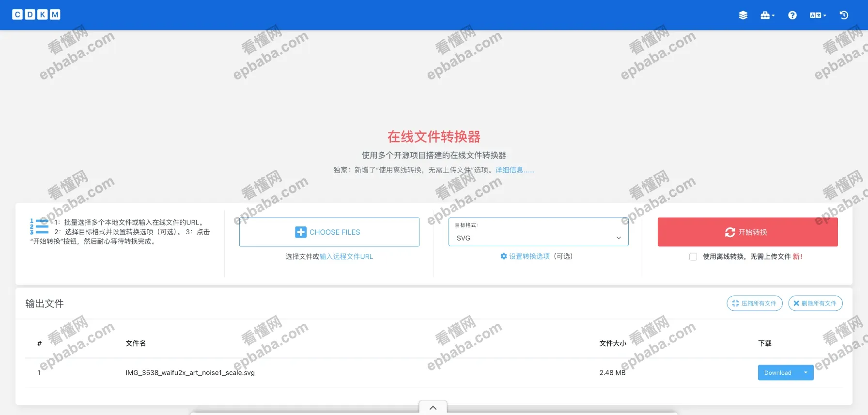The height and width of the screenshot is (415, 868).
Task: Click the 在线文件转换器 title
Action: 434,137
